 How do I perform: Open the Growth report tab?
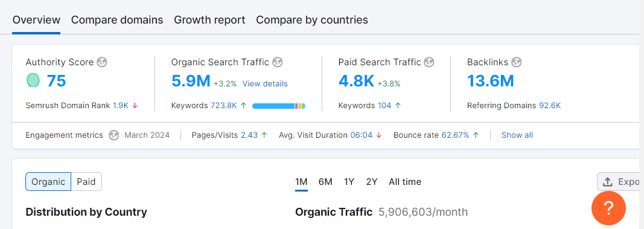[209, 20]
